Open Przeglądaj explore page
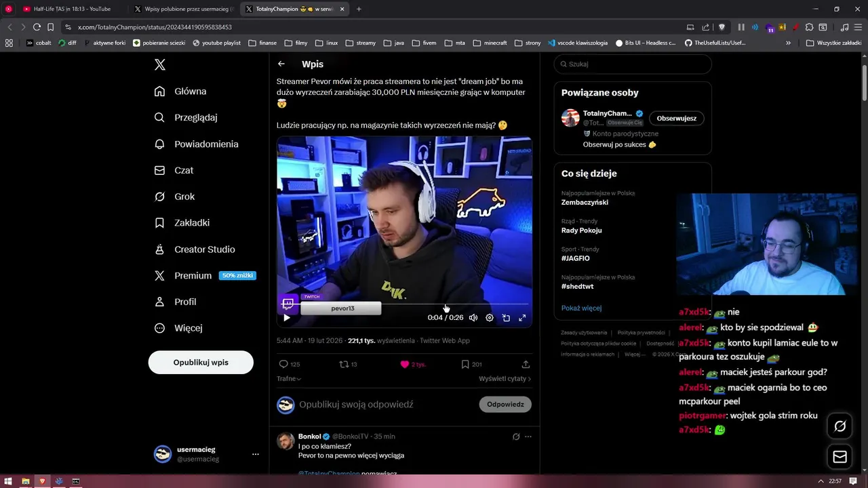This screenshot has height=488, width=868. [186, 117]
